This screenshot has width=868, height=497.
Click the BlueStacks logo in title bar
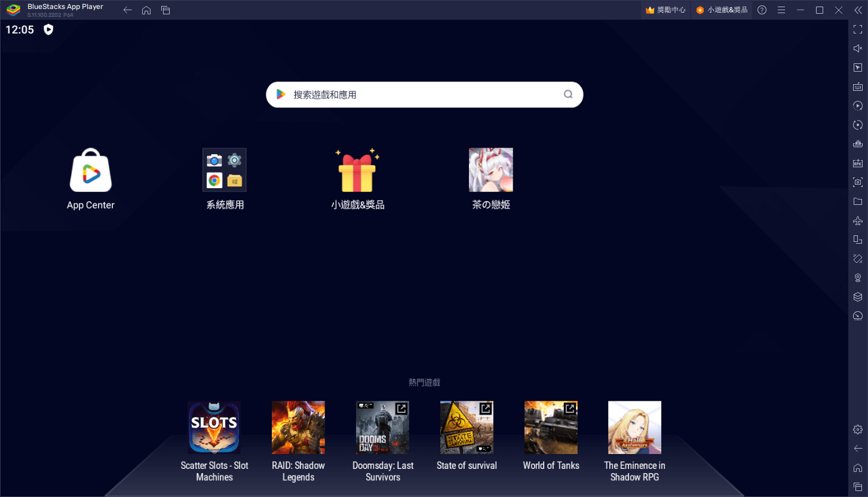pos(14,10)
